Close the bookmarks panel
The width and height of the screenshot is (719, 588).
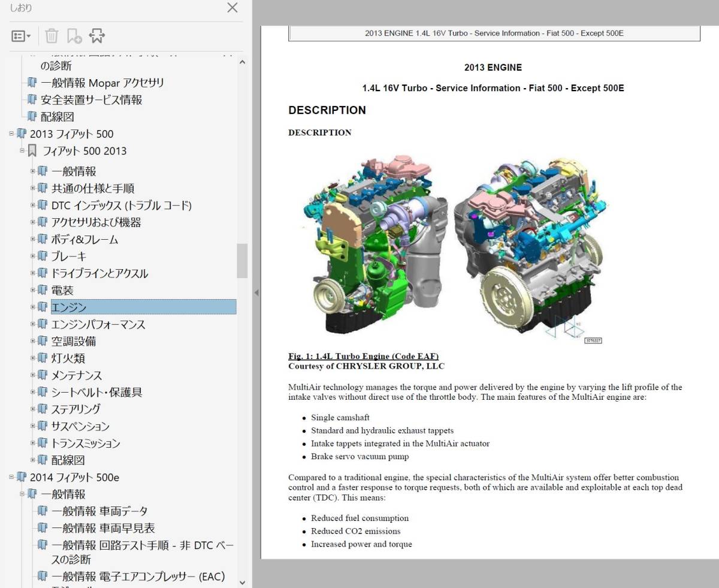(x=232, y=8)
